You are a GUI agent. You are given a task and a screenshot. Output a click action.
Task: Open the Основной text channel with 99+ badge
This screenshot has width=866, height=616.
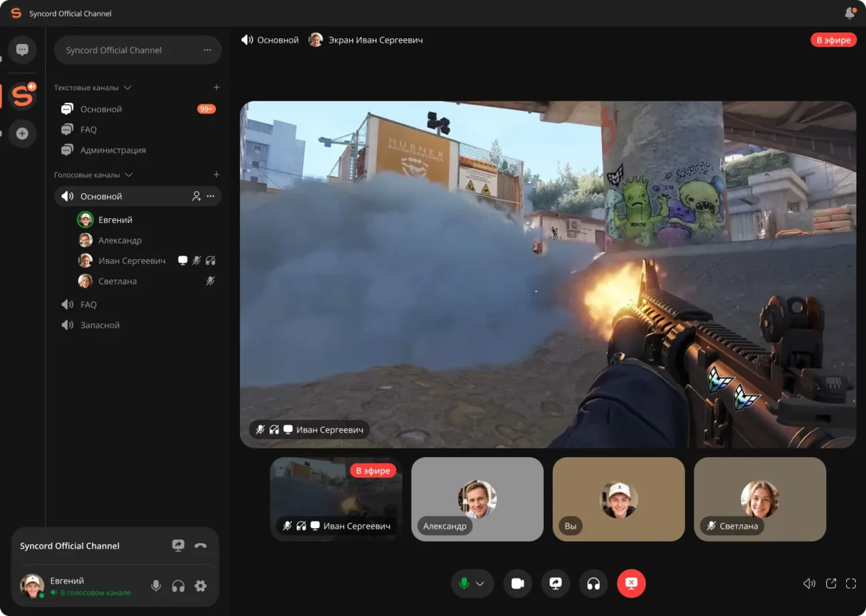click(138, 109)
